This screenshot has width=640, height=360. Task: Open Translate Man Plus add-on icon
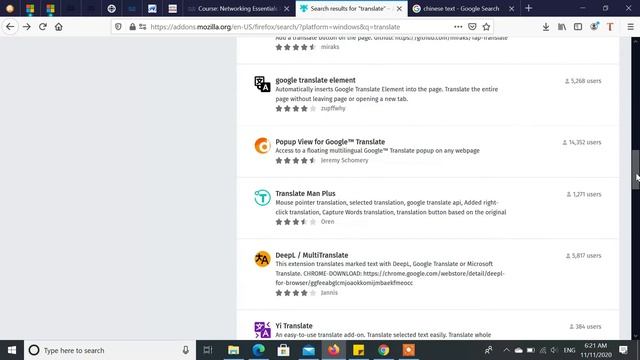[x=262, y=198]
